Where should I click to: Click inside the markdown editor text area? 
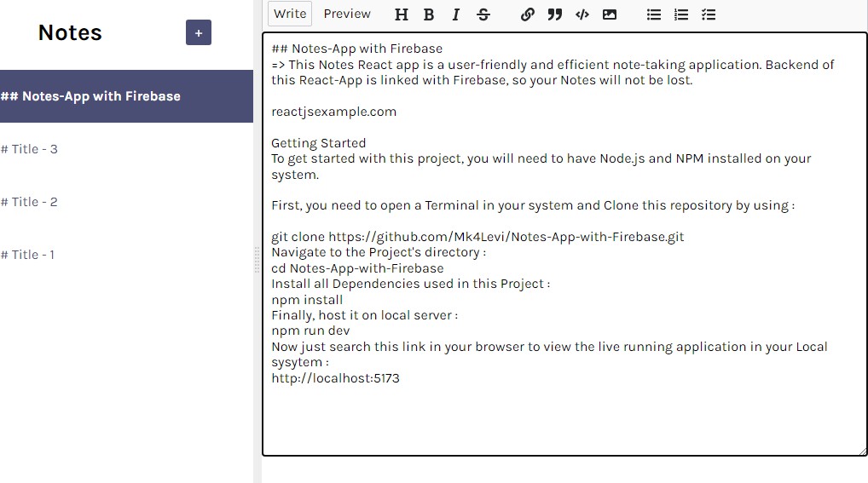563,417
